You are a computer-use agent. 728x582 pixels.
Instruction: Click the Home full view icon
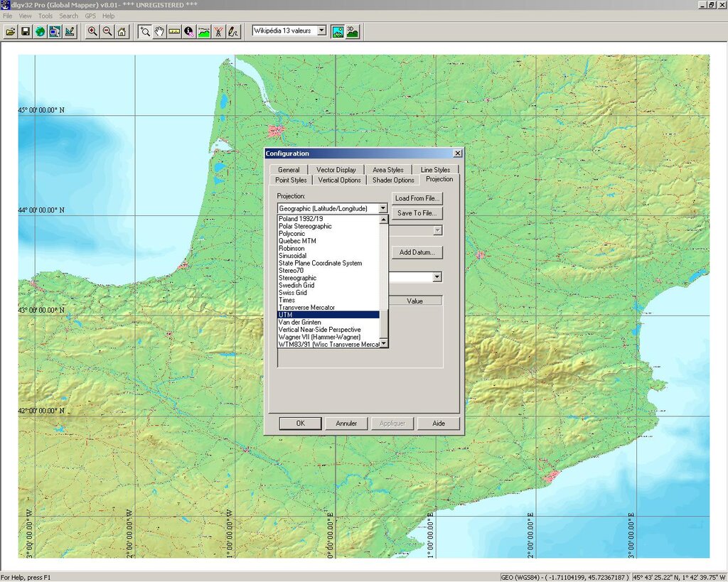(x=122, y=31)
